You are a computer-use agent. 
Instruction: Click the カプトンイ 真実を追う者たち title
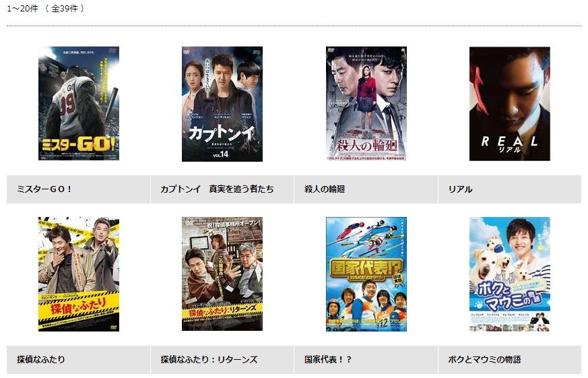[217, 189]
